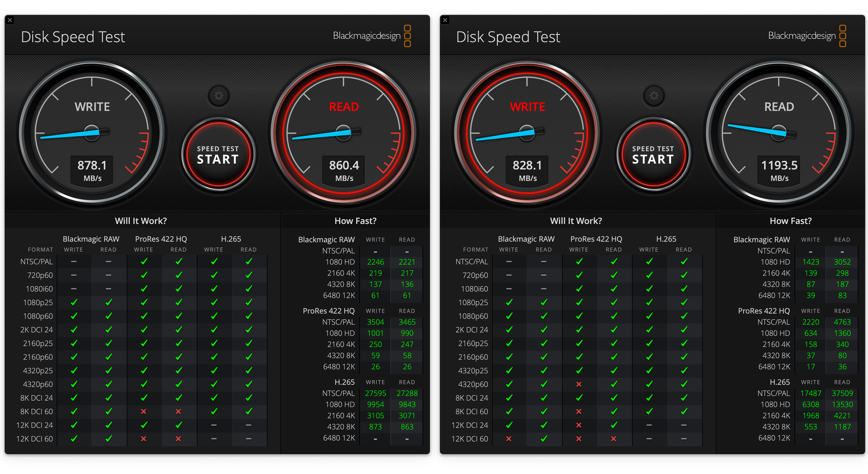Switch to the How Fast section on the right
The height and width of the screenshot is (474, 868).
pyautogui.click(x=790, y=221)
